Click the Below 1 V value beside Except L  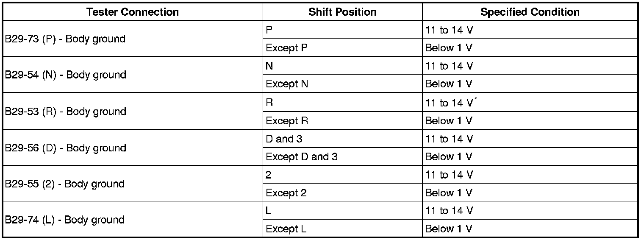click(x=448, y=229)
